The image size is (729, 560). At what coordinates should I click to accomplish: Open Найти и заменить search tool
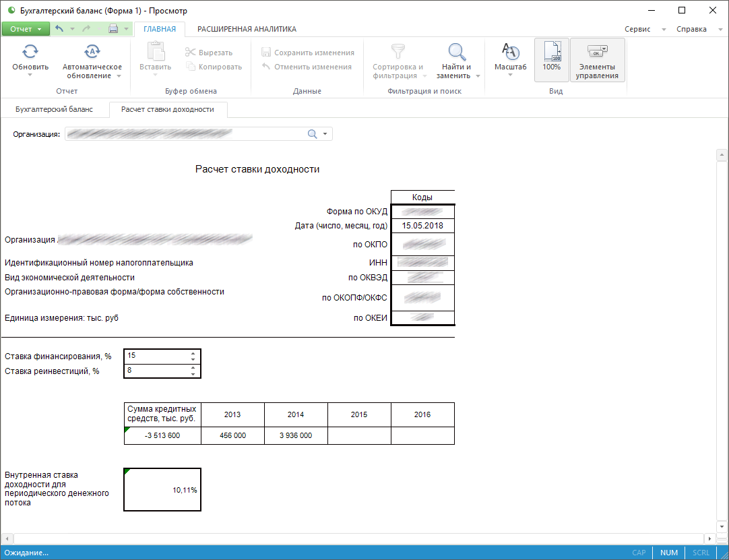pos(457,52)
